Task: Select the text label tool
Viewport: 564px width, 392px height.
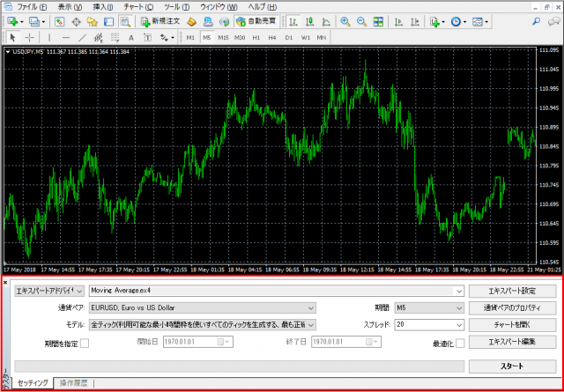Action: 147,37
